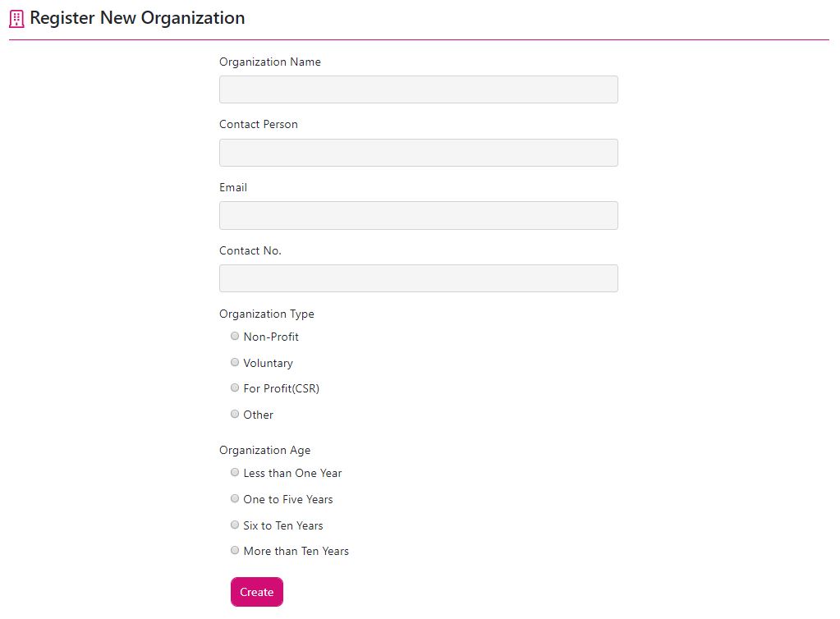This screenshot has height=619, width=840.
Task: Click into the Email input field
Action: click(418, 215)
